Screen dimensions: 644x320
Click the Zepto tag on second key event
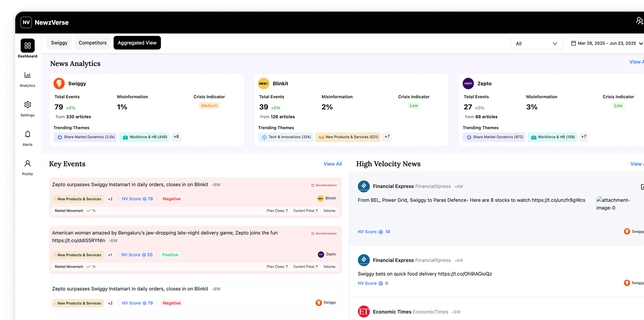click(327, 254)
